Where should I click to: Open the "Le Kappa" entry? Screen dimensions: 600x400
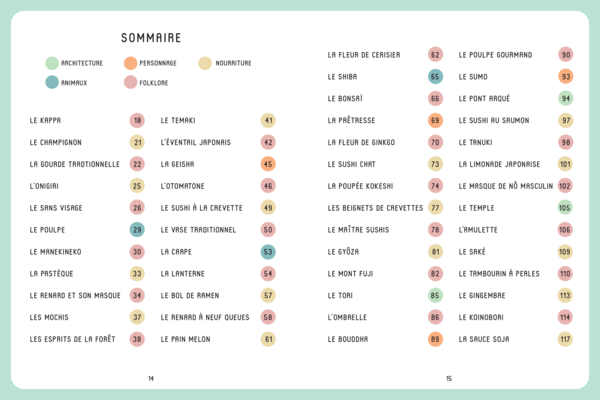point(45,121)
